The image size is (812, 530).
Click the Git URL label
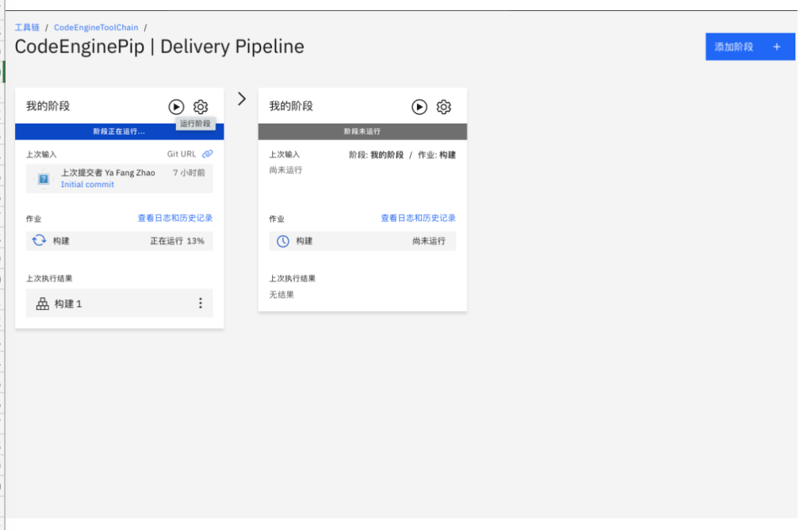coord(182,154)
